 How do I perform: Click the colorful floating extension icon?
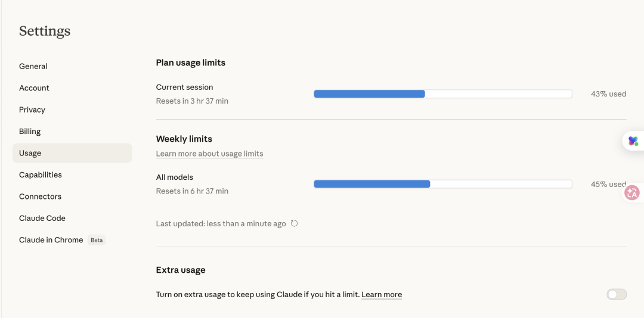click(x=633, y=141)
